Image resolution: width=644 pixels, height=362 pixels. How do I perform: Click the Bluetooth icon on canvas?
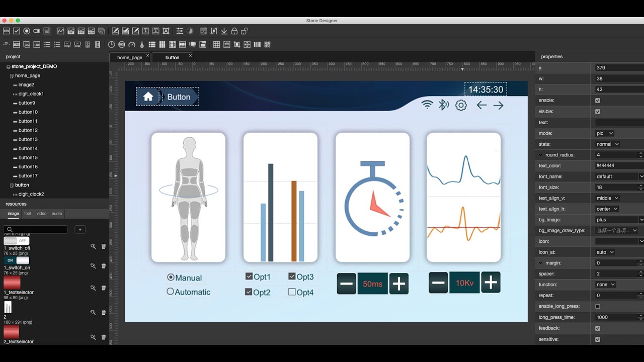click(x=443, y=105)
